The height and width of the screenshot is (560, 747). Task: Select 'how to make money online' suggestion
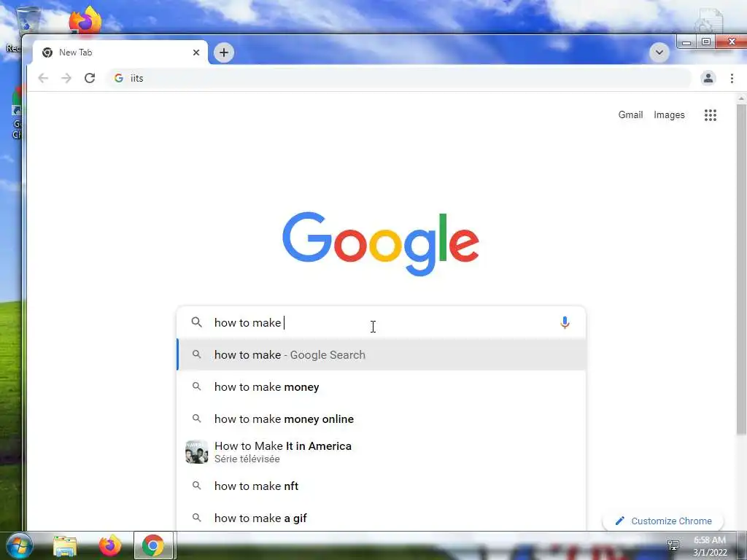pos(381,419)
